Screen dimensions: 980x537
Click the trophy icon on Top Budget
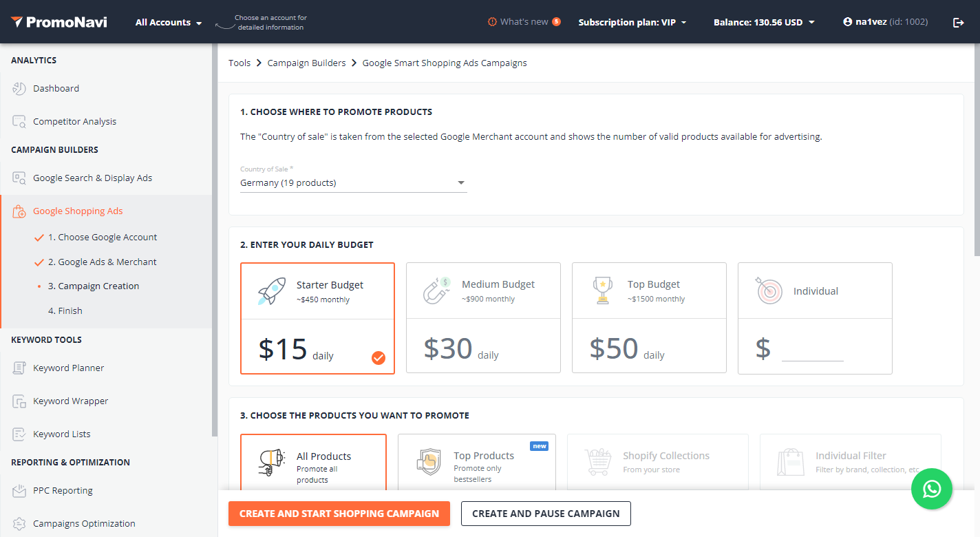click(x=603, y=291)
